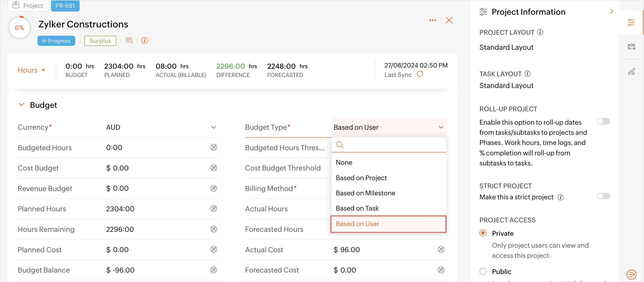
Task: Expand the Currency AUD dropdown
Action: click(x=213, y=127)
